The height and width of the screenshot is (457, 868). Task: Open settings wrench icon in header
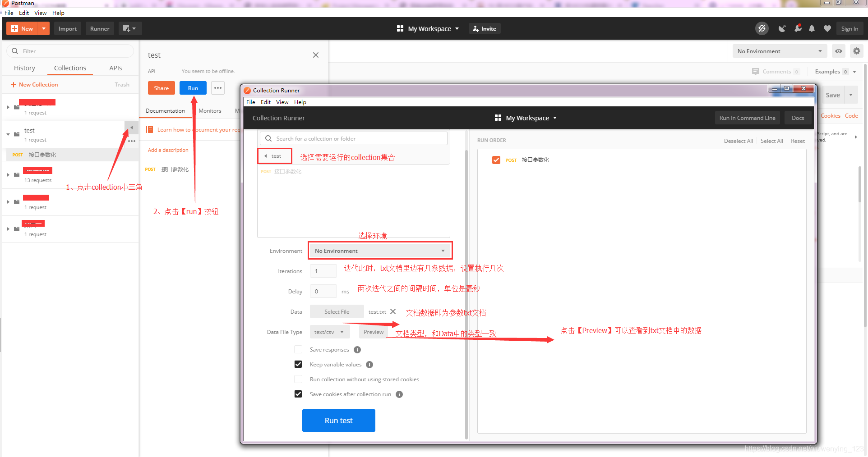[x=798, y=28]
